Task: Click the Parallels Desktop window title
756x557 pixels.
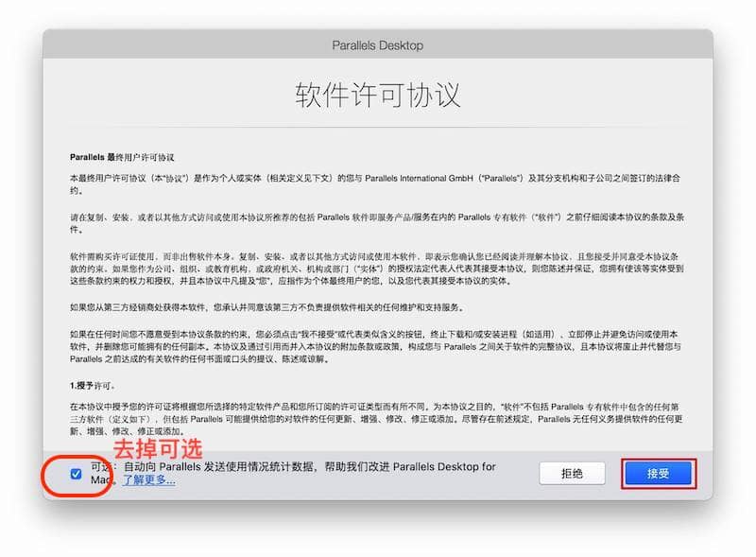Action: [x=377, y=45]
